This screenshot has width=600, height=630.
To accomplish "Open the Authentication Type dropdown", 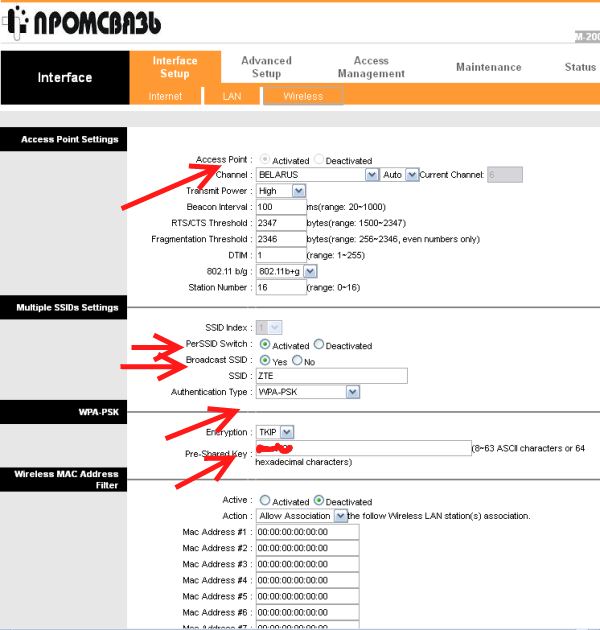I will click(307, 392).
